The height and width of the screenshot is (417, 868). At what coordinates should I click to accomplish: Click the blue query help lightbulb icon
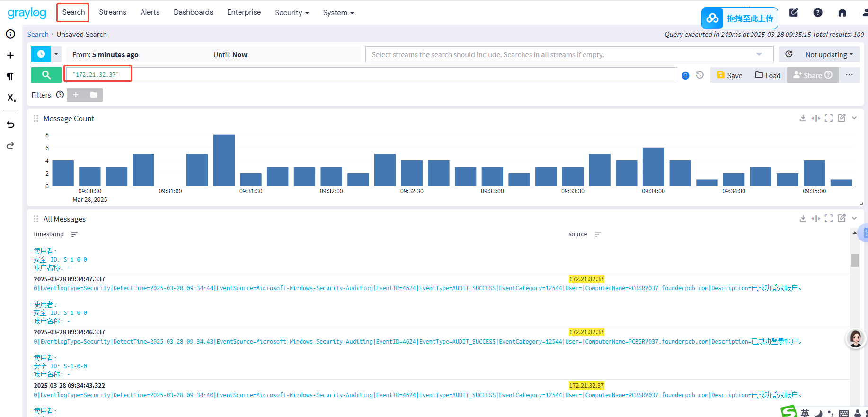coord(685,75)
